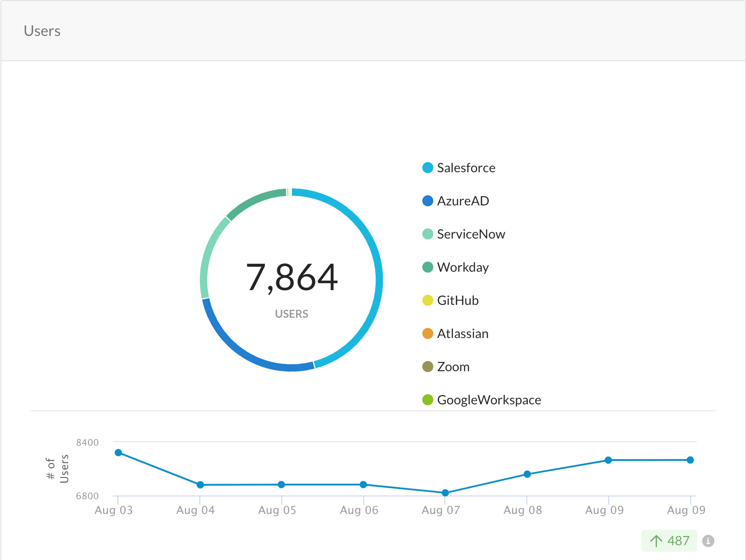Click the GoogleWorkspace legend color dot

point(428,400)
